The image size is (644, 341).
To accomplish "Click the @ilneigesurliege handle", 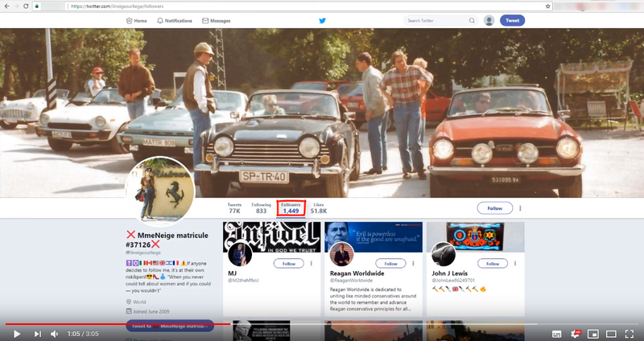I will pos(143,253).
